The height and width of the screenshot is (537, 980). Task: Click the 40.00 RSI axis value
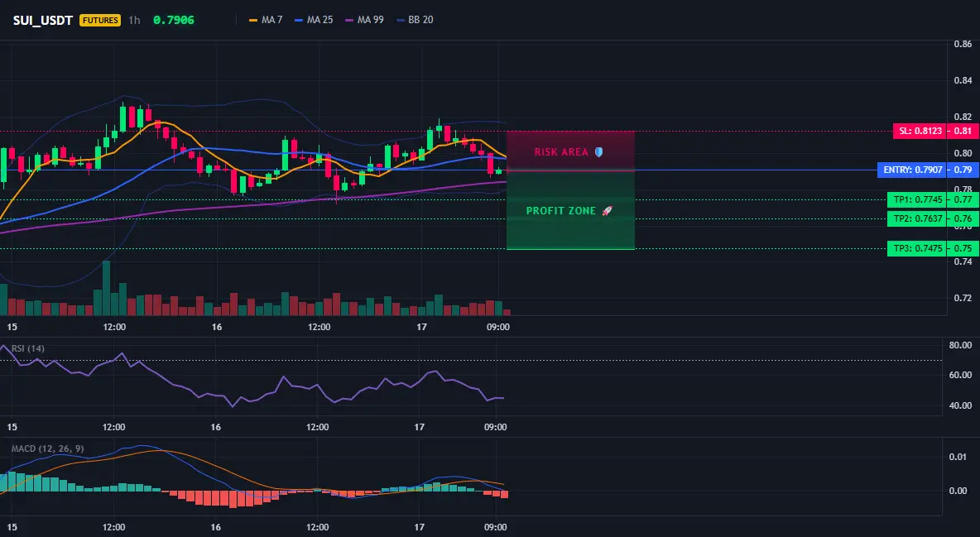(x=961, y=405)
